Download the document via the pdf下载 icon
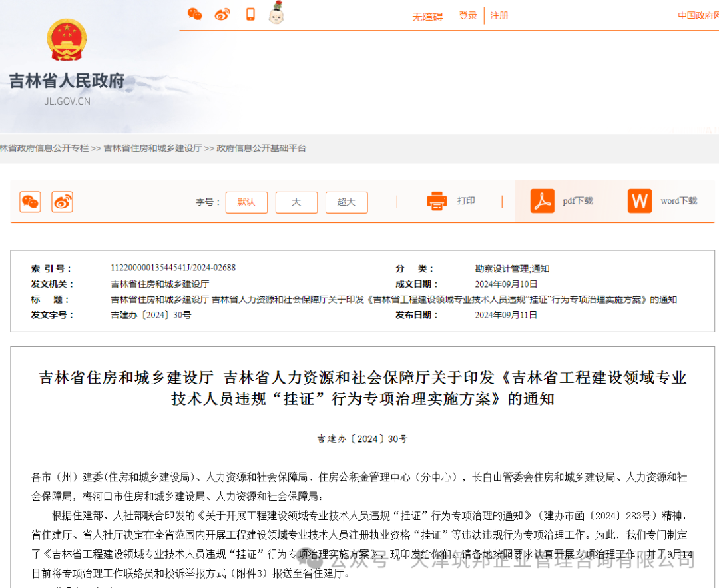The height and width of the screenshot is (588, 719). (x=543, y=200)
